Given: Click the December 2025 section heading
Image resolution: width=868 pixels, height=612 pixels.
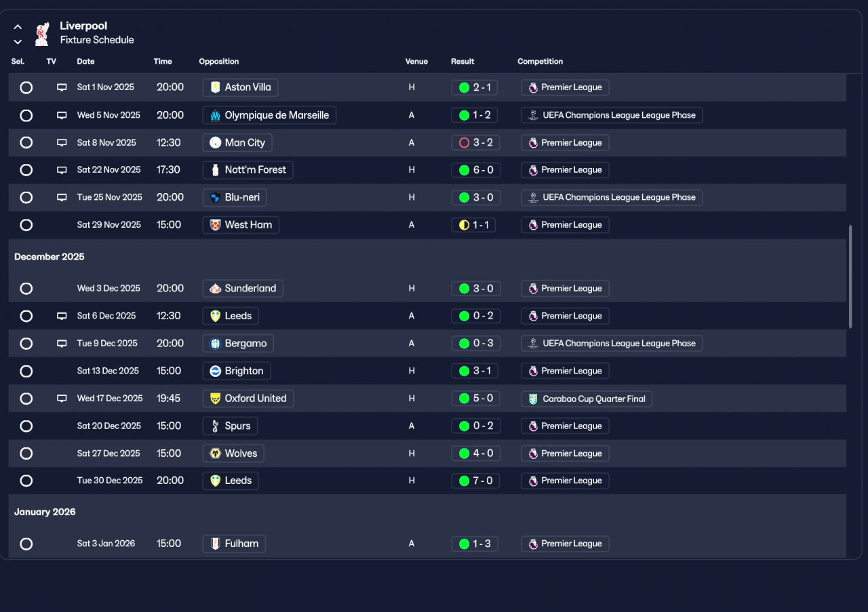Looking at the screenshot, I should coord(50,257).
